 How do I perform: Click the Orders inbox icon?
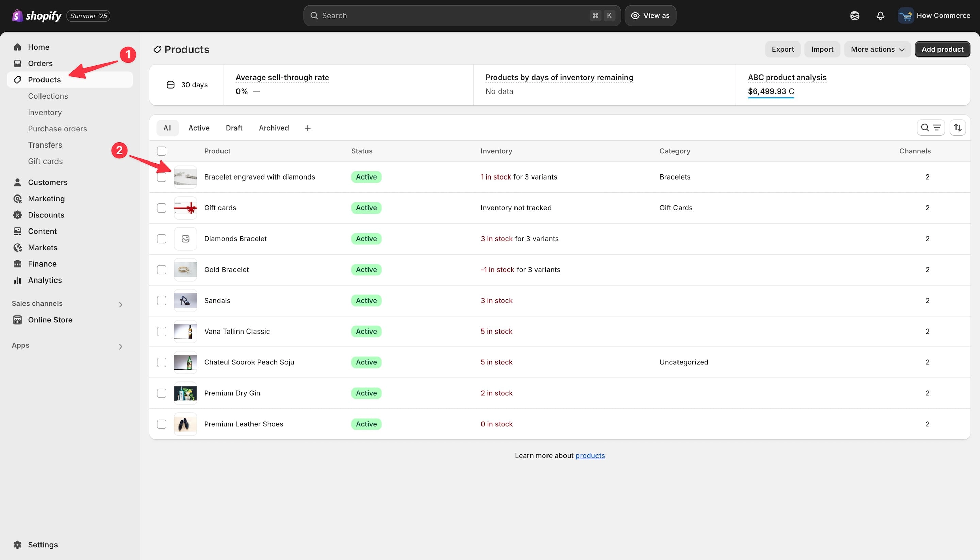pos(17,63)
